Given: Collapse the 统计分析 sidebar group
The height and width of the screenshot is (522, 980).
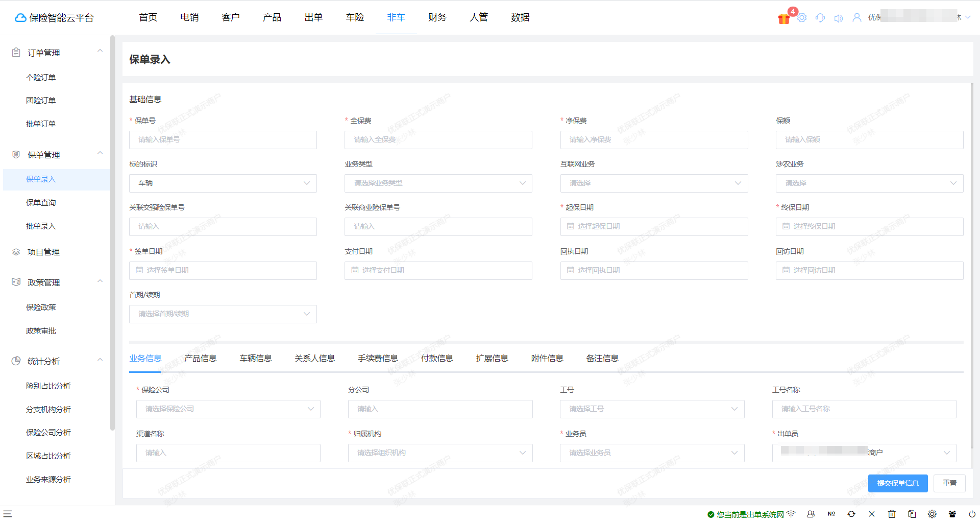Looking at the screenshot, I should click(x=100, y=360).
